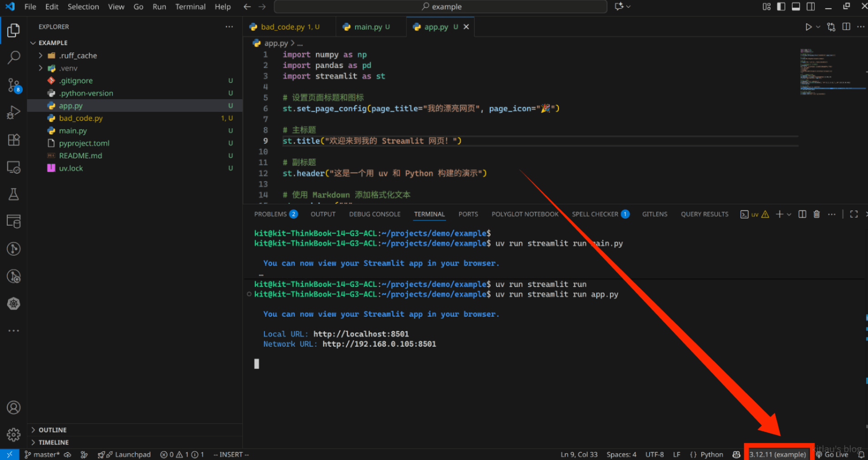Maximize the terminal panel size
The width and height of the screenshot is (868, 460).
pos(854,214)
